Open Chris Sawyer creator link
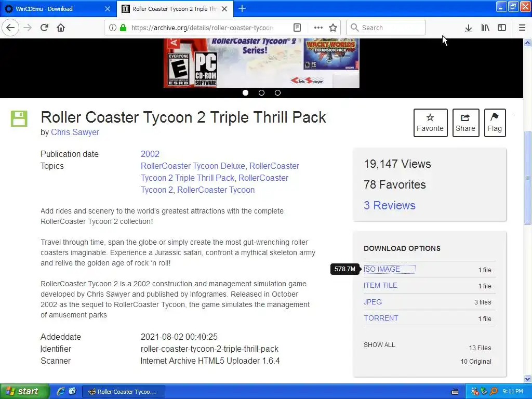The image size is (532, 399). coord(75,132)
